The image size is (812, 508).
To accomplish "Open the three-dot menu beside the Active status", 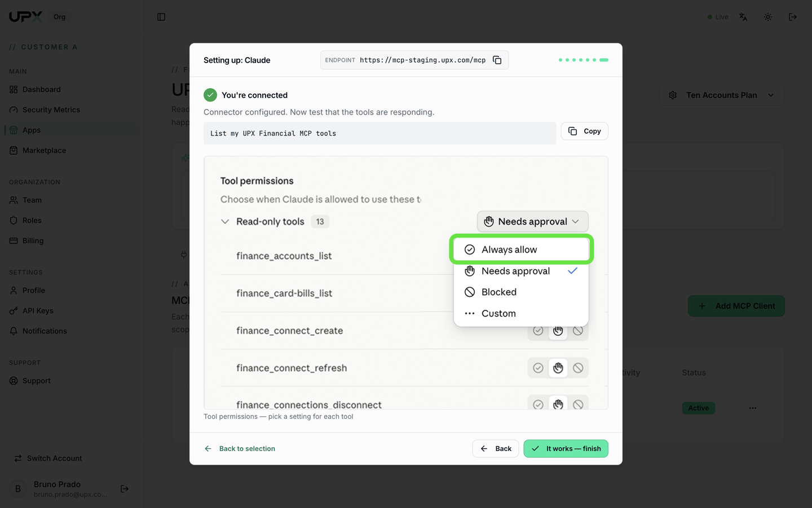I will (x=753, y=408).
